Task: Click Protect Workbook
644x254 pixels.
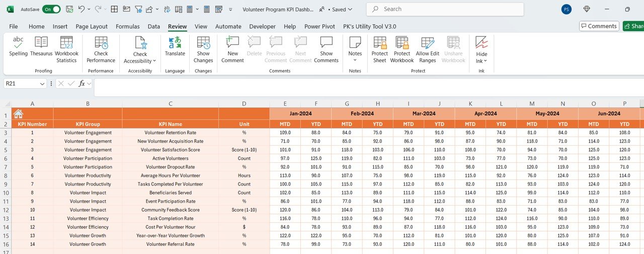Action: tap(402, 49)
